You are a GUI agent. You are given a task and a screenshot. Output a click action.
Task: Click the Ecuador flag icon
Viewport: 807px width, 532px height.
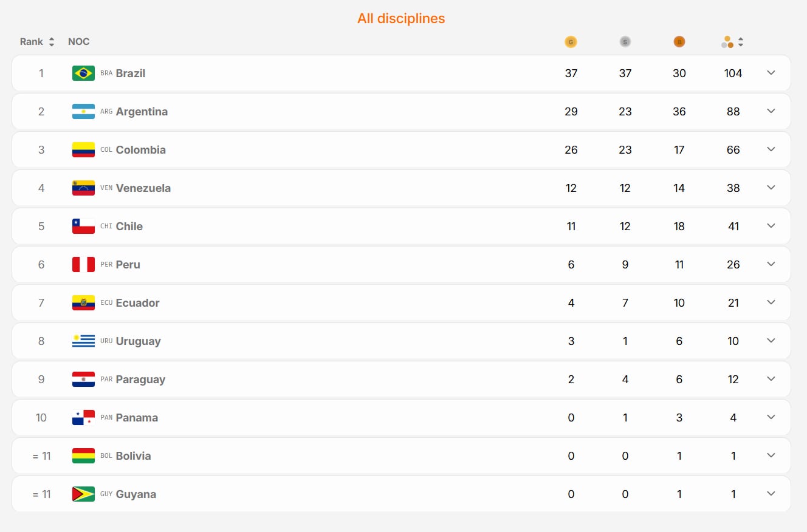[83, 302]
